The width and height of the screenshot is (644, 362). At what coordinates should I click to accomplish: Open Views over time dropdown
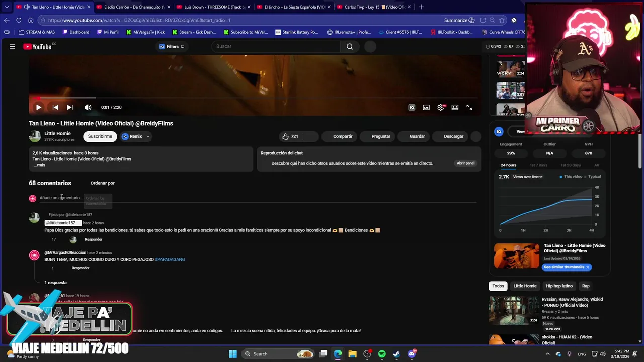[528, 177]
